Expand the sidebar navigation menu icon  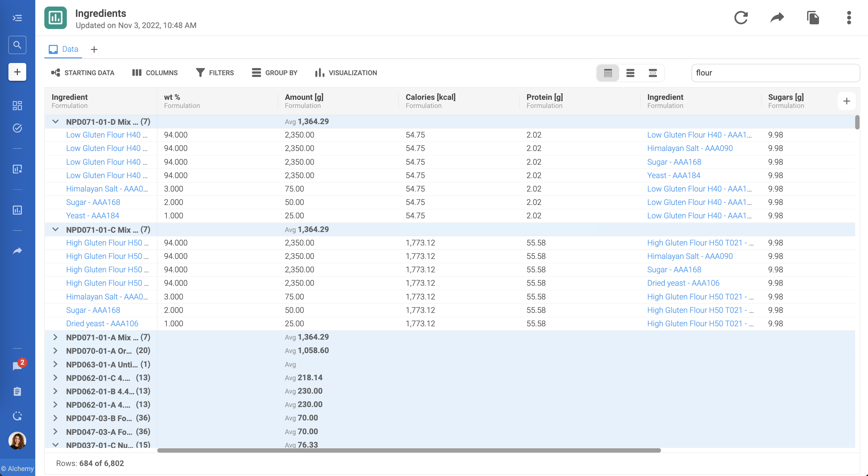click(17, 18)
